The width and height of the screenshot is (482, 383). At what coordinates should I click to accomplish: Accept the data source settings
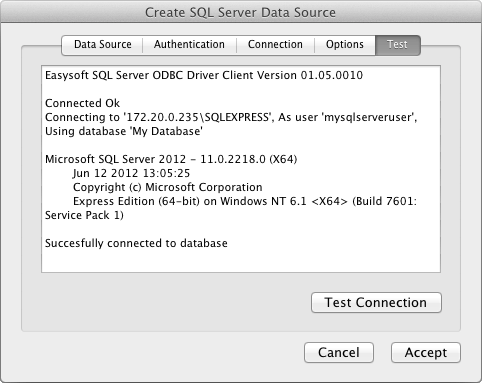point(426,352)
